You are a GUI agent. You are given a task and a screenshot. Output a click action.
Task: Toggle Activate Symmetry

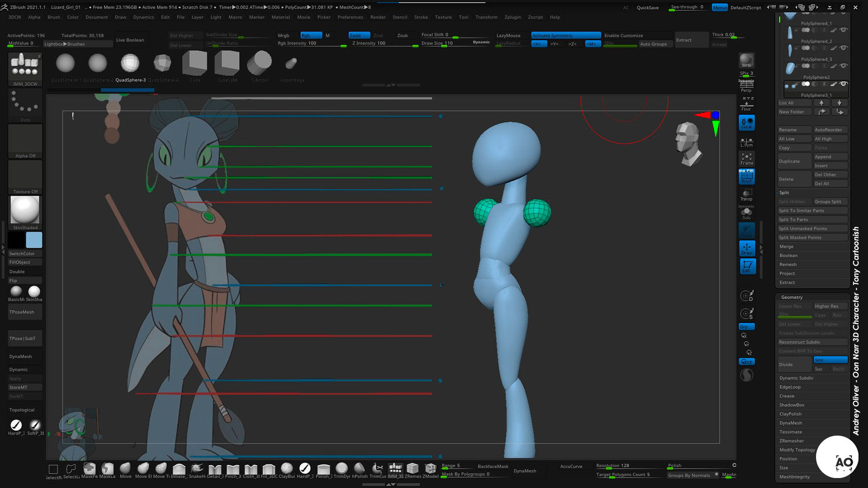(566, 35)
